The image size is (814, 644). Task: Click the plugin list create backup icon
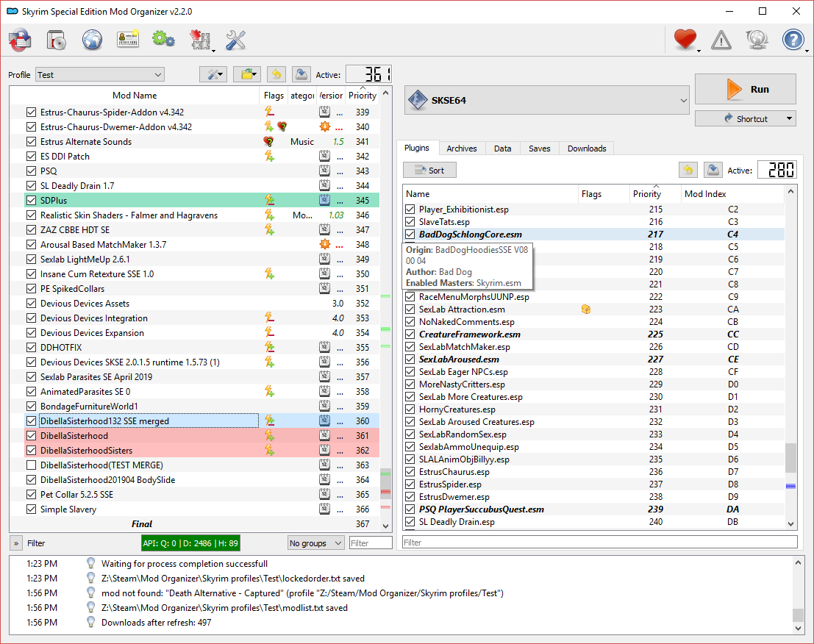[x=713, y=170]
